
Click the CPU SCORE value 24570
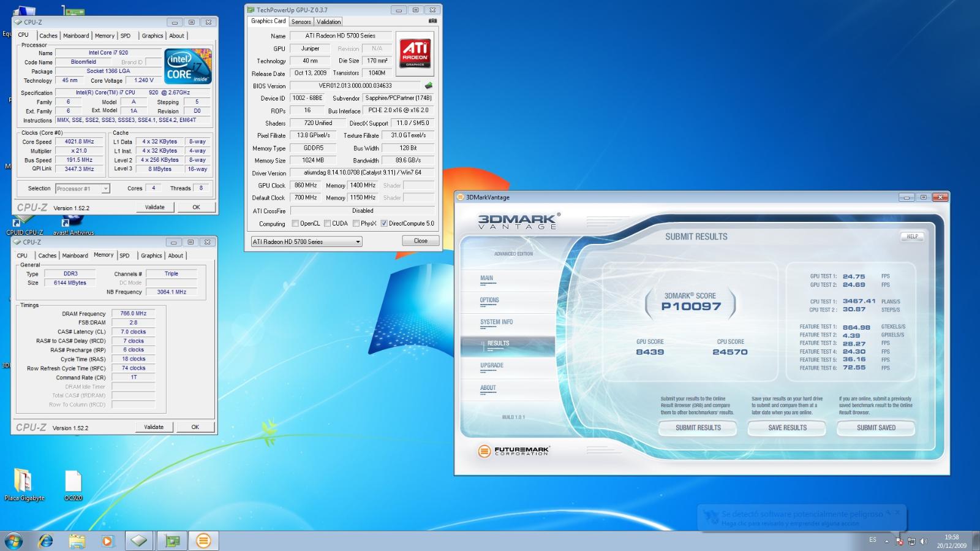point(729,352)
